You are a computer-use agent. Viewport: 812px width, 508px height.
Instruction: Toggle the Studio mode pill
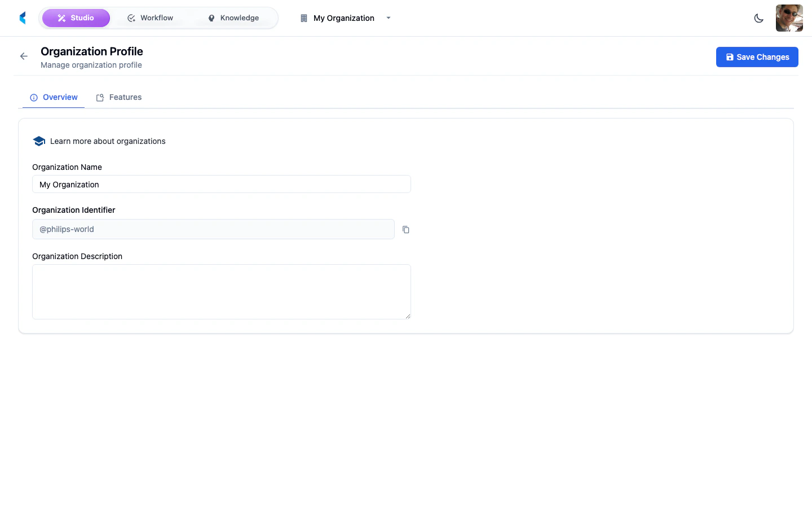pyautogui.click(x=76, y=17)
